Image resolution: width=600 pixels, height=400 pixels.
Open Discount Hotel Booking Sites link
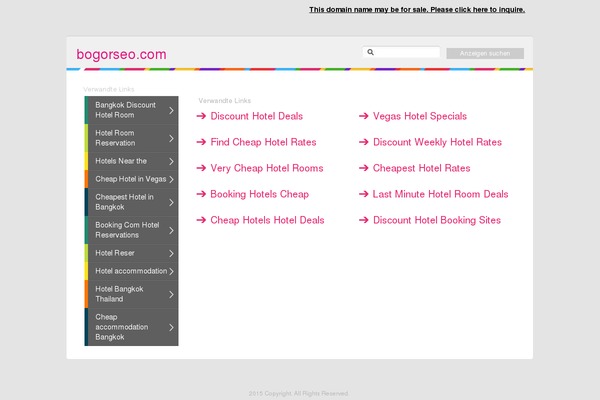pyautogui.click(x=437, y=220)
